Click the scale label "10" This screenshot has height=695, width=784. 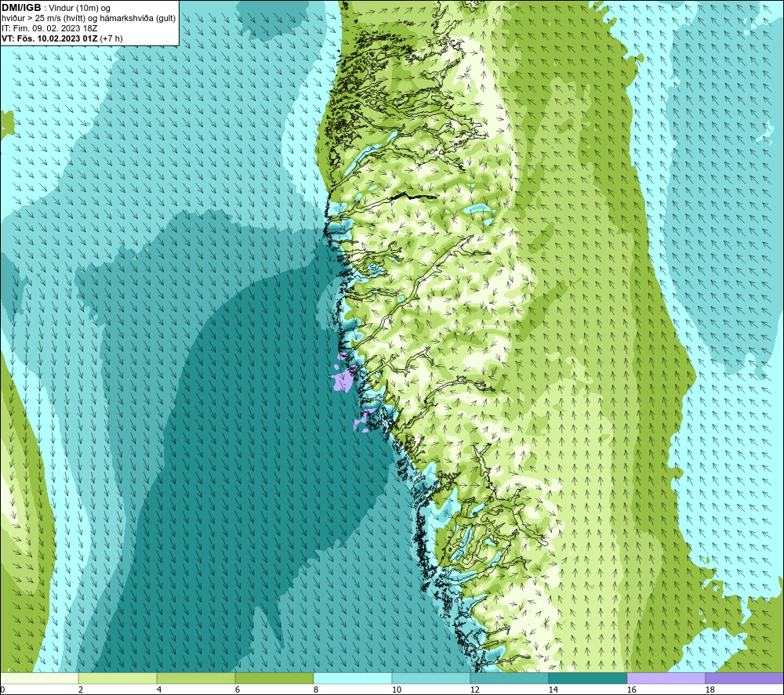397,690
